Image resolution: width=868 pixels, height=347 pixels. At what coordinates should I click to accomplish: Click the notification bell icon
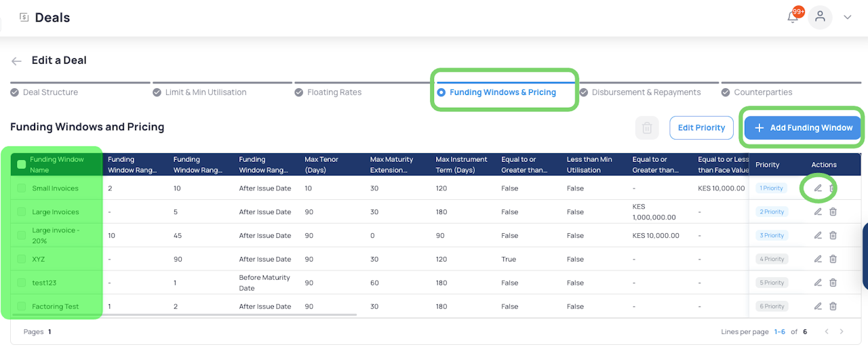click(x=792, y=18)
